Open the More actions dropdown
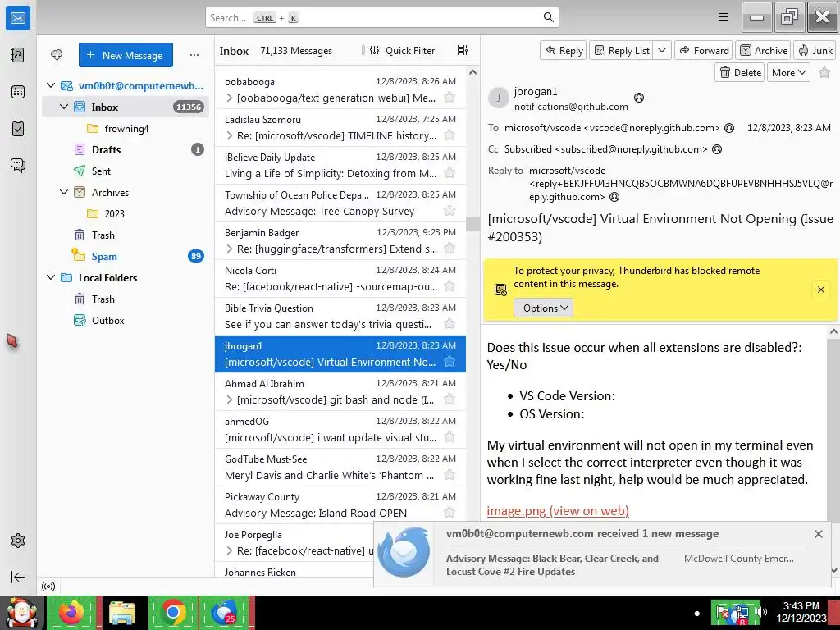The image size is (840, 630). [x=788, y=72]
